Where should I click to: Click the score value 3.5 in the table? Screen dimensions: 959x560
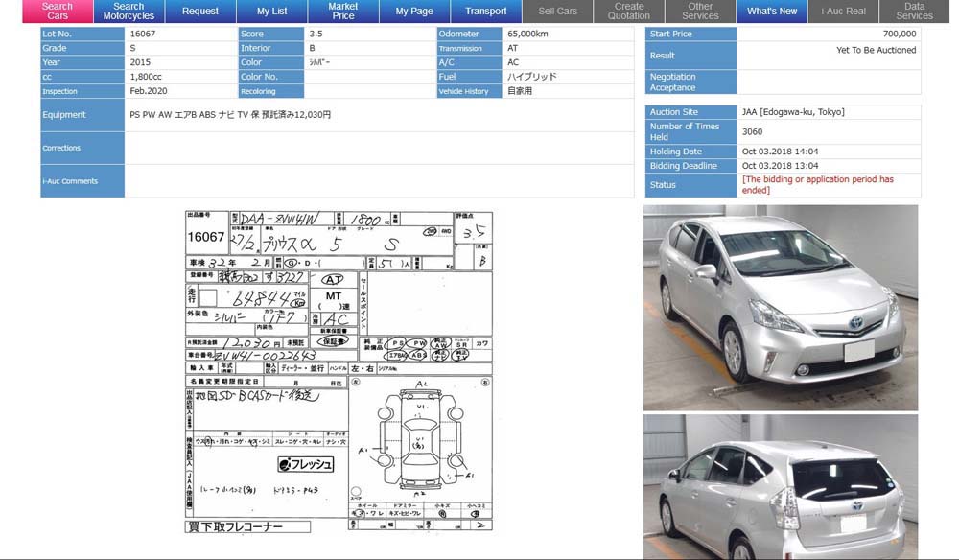(316, 34)
